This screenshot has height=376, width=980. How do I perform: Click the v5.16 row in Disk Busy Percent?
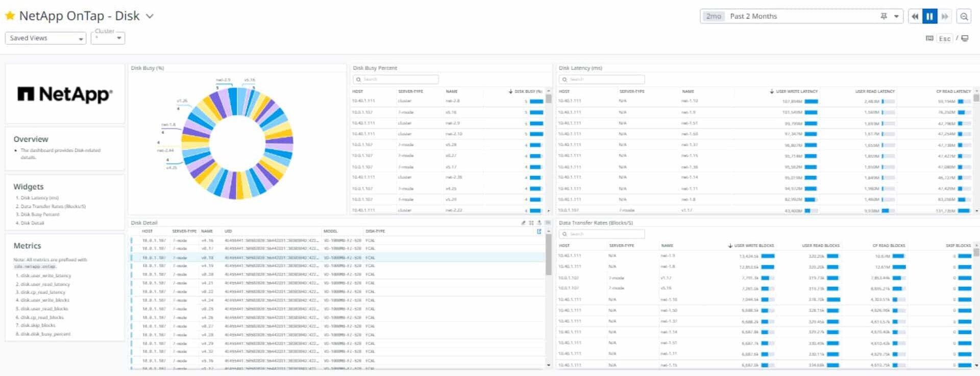point(448,112)
